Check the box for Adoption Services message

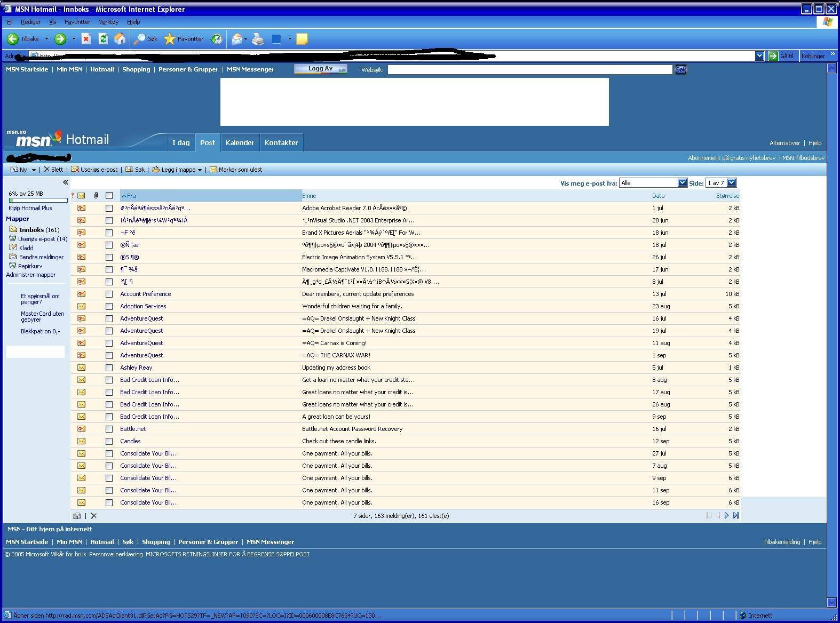(x=109, y=306)
